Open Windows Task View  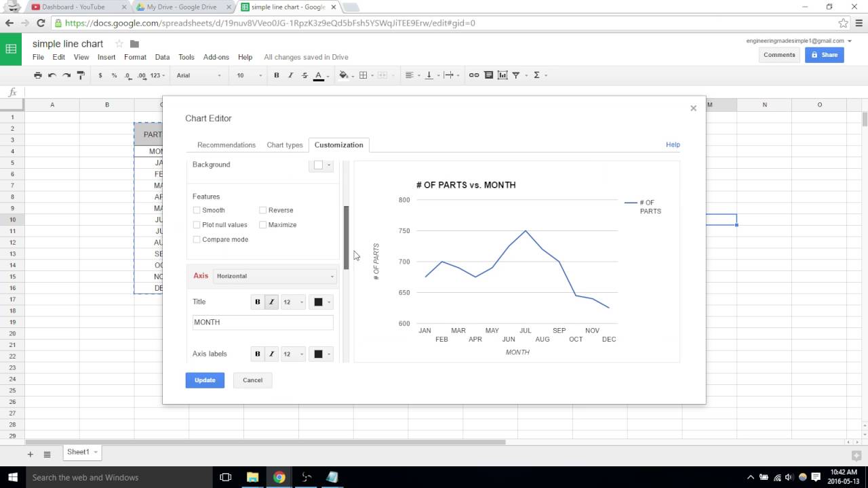coord(226,477)
